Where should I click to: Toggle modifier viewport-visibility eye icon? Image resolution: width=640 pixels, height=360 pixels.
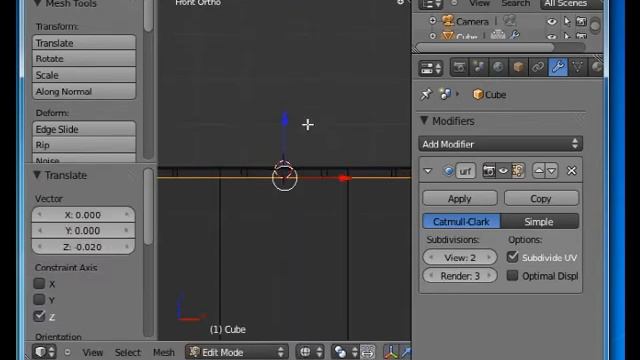tap(503, 171)
